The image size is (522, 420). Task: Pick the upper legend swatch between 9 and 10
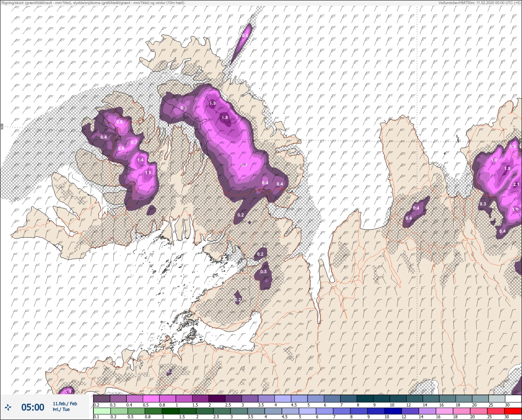(381, 398)
